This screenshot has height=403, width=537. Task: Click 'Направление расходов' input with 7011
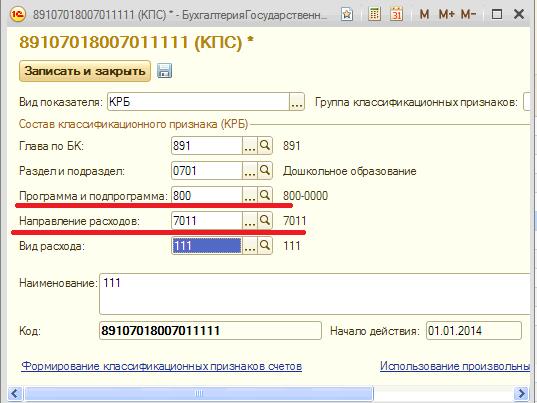(207, 221)
